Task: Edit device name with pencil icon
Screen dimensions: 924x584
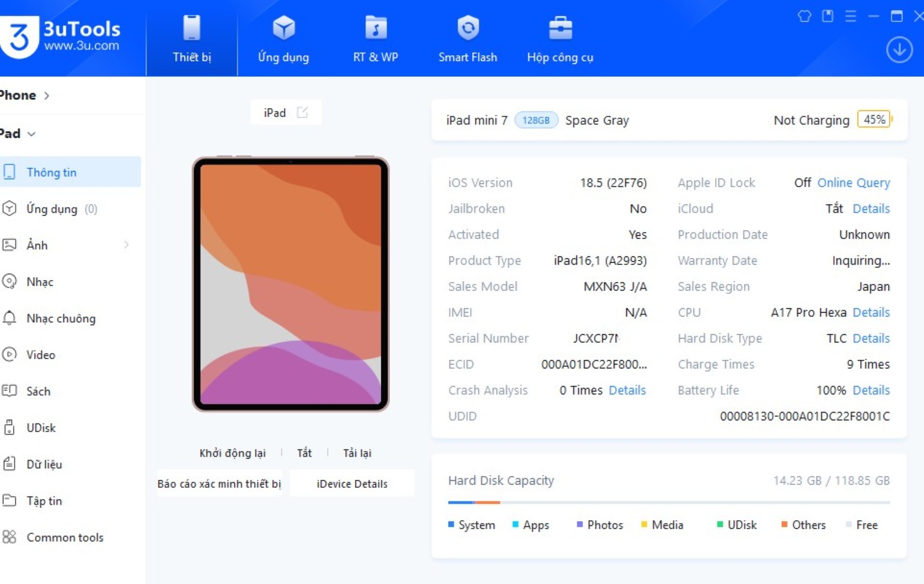Action: point(303,112)
